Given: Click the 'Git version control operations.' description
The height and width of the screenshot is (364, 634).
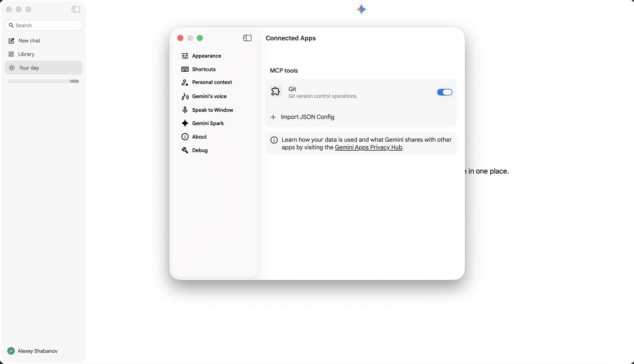Looking at the screenshot, I should pyautogui.click(x=323, y=96).
